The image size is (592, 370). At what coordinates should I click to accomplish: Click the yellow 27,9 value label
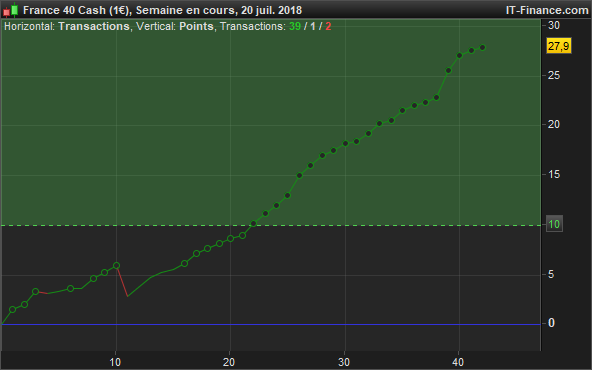pyautogui.click(x=559, y=46)
